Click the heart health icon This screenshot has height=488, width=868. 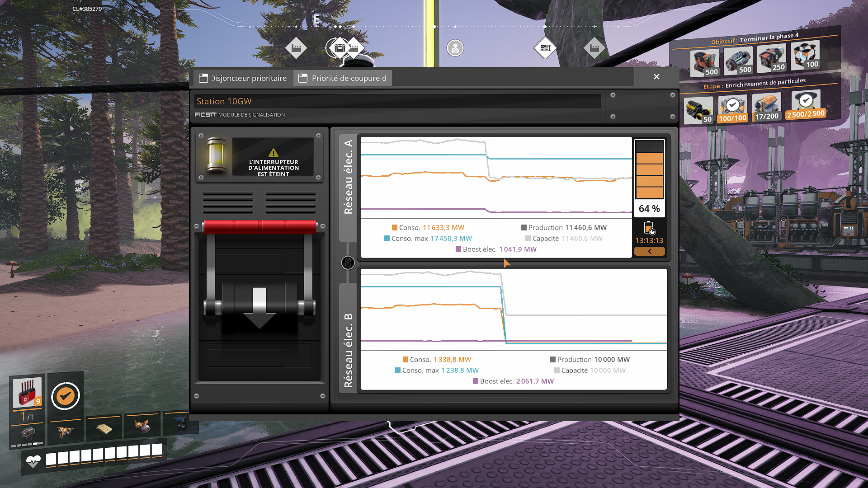[33, 461]
